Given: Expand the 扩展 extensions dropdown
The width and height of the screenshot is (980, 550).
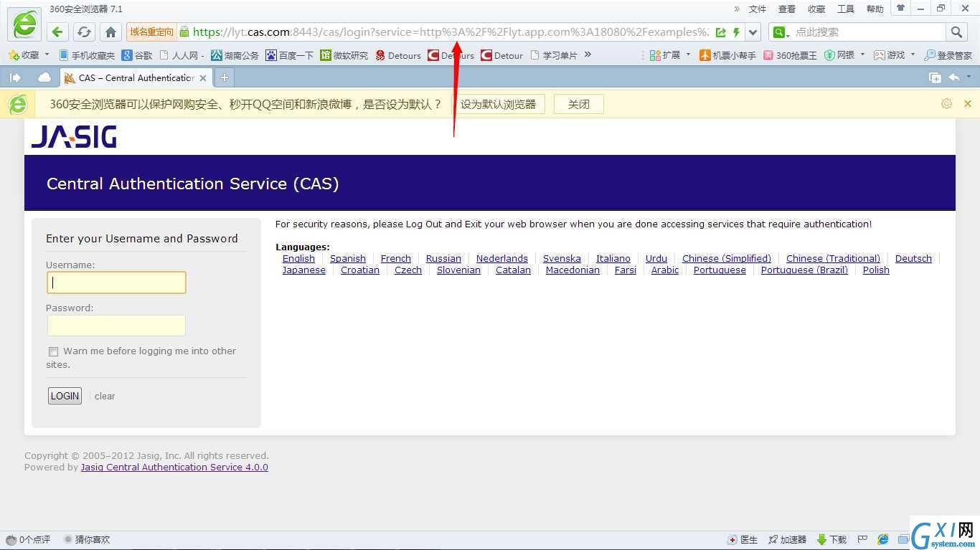Looking at the screenshot, I should 688,54.
